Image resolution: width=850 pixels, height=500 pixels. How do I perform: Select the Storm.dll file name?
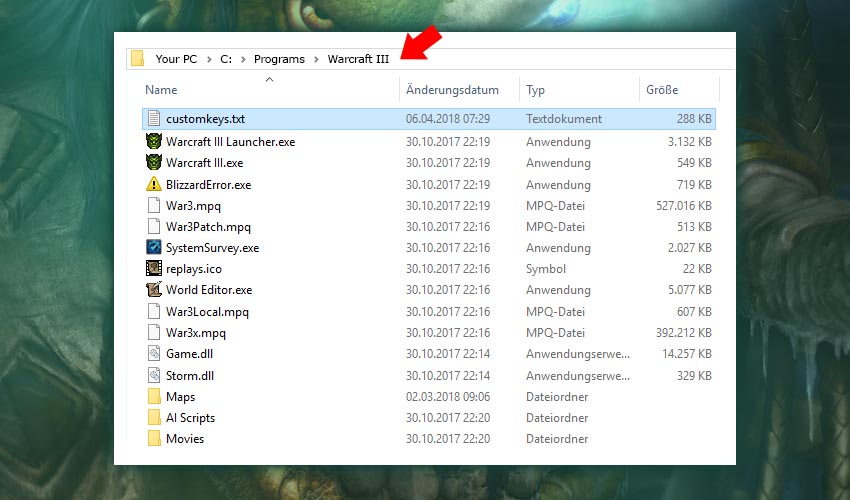point(190,375)
